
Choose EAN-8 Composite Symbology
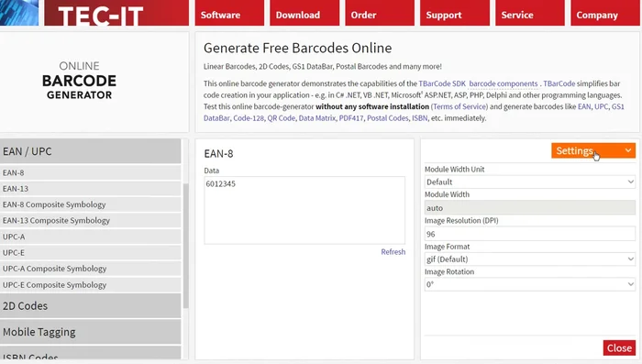(x=91, y=204)
